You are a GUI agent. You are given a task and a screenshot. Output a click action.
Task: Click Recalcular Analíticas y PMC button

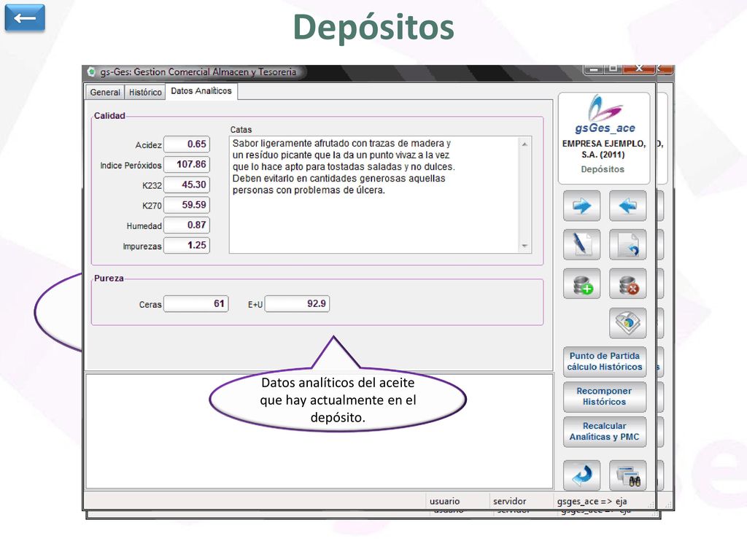pyautogui.click(x=605, y=432)
